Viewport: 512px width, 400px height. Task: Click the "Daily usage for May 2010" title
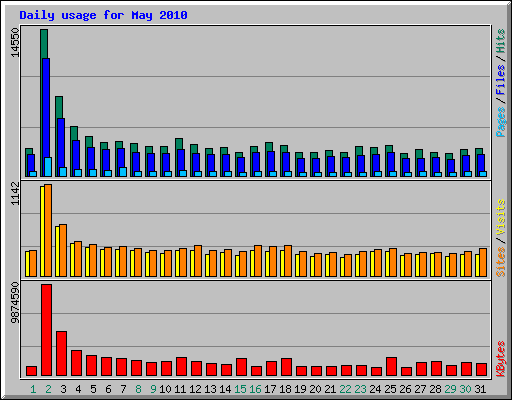[x=103, y=15]
